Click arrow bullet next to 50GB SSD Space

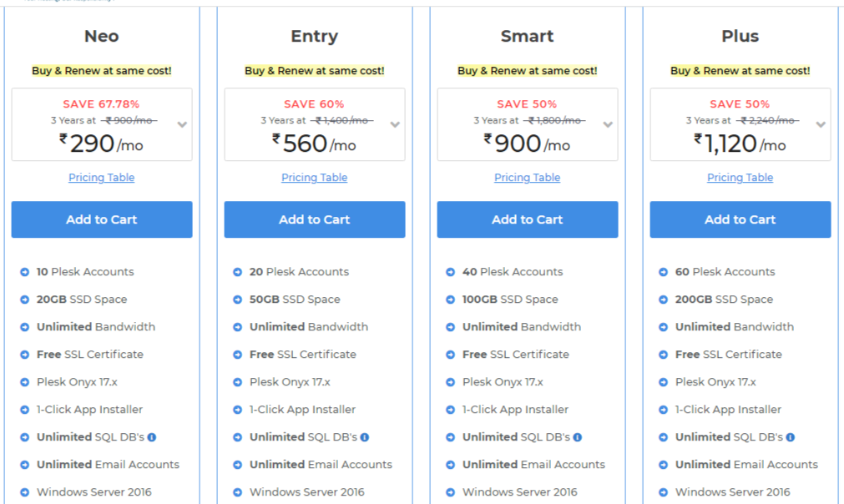[x=237, y=300]
